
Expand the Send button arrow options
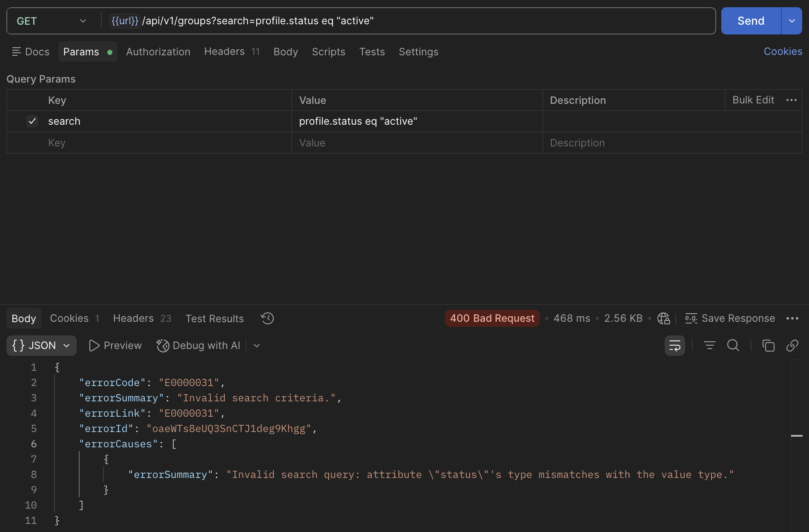pyautogui.click(x=792, y=21)
